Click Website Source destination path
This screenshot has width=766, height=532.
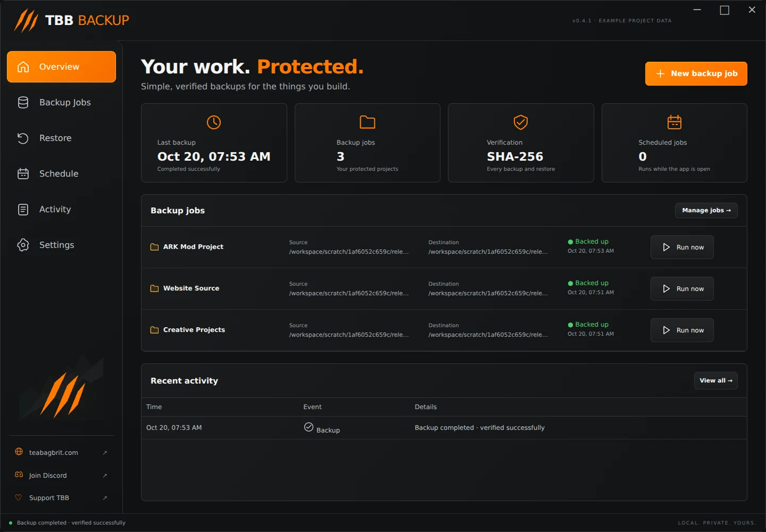[x=488, y=294]
